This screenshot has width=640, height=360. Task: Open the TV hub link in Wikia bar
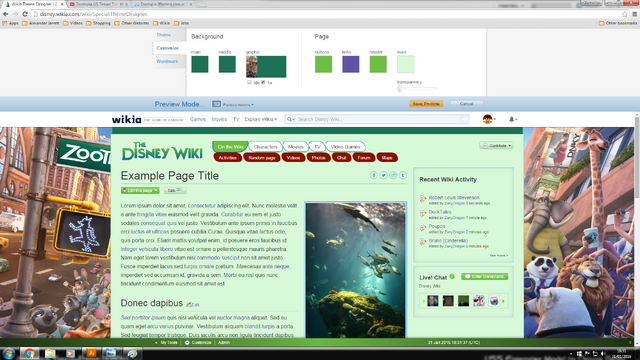236,119
